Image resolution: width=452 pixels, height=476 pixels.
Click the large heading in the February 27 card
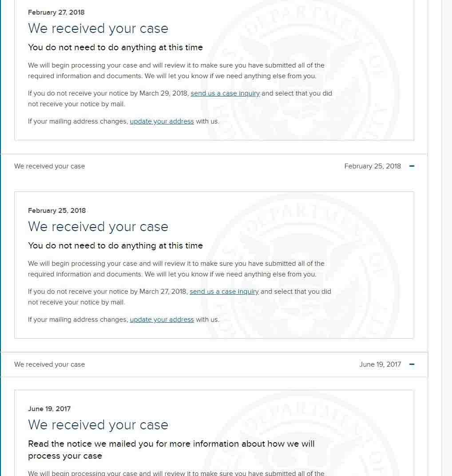[x=98, y=28]
